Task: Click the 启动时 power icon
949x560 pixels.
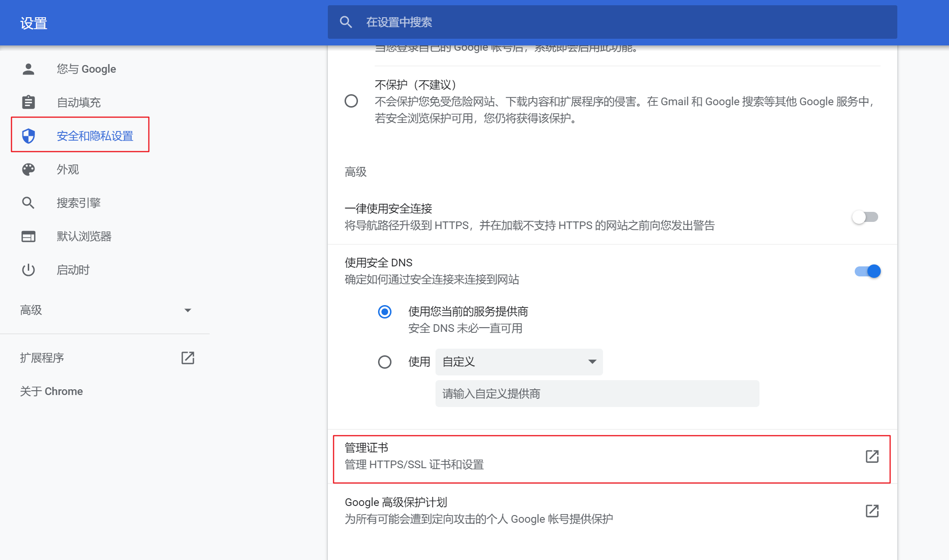Action: [x=28, y=270]
